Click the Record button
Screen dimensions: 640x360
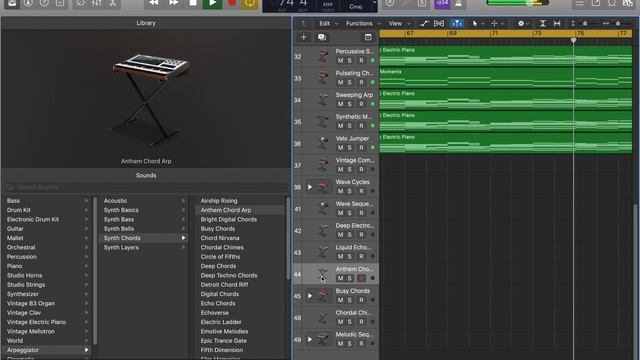pyautogui.click(x=232, y=4)
